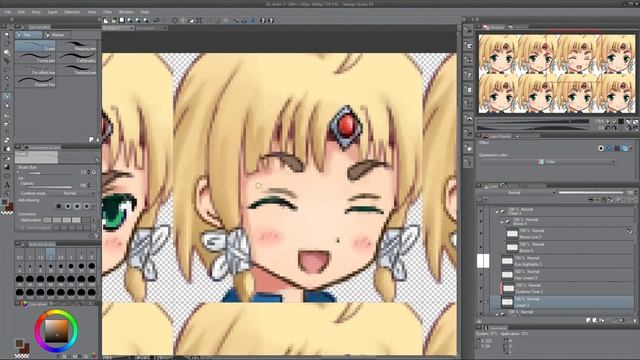Select the magnifier Zoom tool in the toolbox
This screenshot has width=640, height=360.
[x=7, y=35]
